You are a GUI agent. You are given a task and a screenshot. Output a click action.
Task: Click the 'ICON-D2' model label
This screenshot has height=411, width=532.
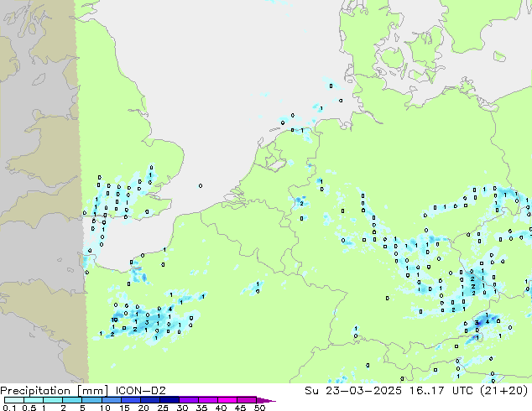[x=140, y=391]
